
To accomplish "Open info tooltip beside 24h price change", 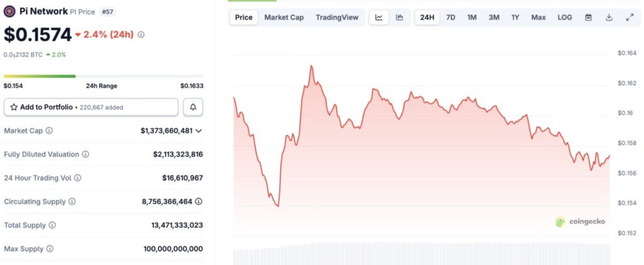I will (141, 35).
